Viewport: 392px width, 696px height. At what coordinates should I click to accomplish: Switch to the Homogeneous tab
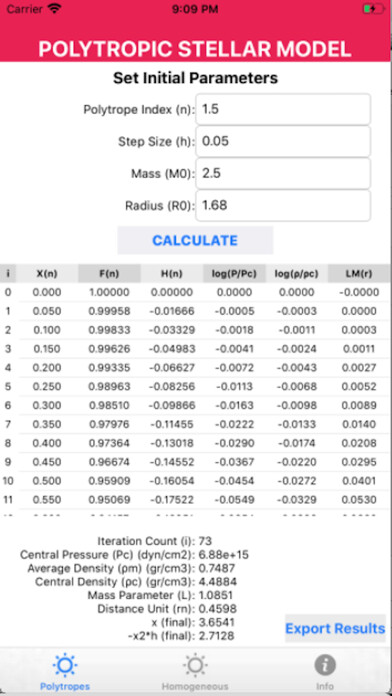(x=195, y=672)
